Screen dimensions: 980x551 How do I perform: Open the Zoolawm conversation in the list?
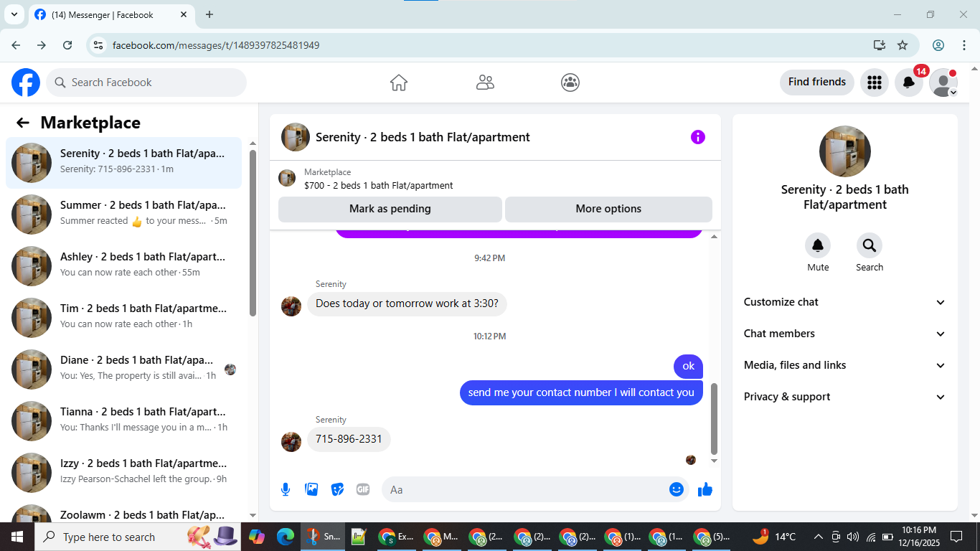pos(123,512)
